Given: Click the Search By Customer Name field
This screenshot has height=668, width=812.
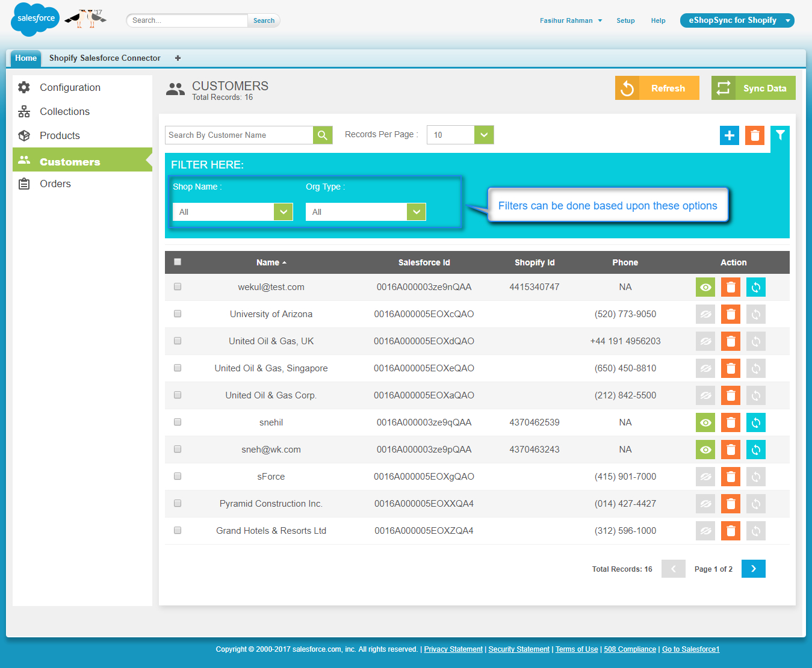Looking at the screenshot, I should point(239,135).
